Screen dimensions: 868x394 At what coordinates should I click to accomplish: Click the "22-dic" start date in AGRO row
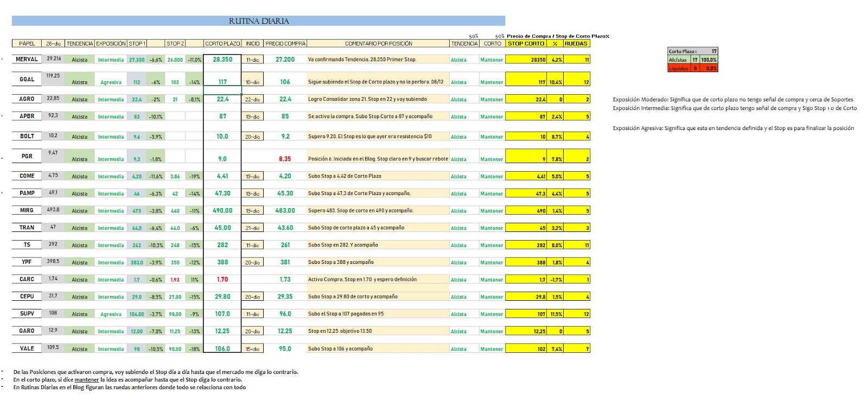pyautogui.click(x=252, y=99)
